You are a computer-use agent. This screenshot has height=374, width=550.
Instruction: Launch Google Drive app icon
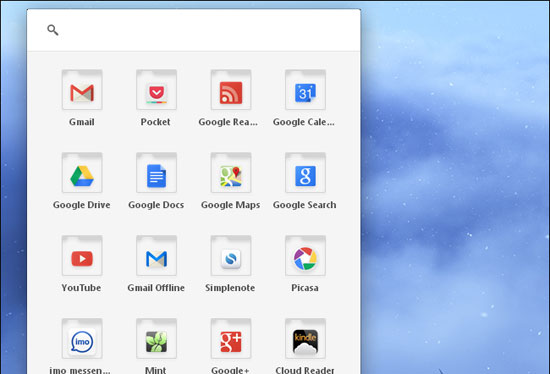click(x=82, y=173)
